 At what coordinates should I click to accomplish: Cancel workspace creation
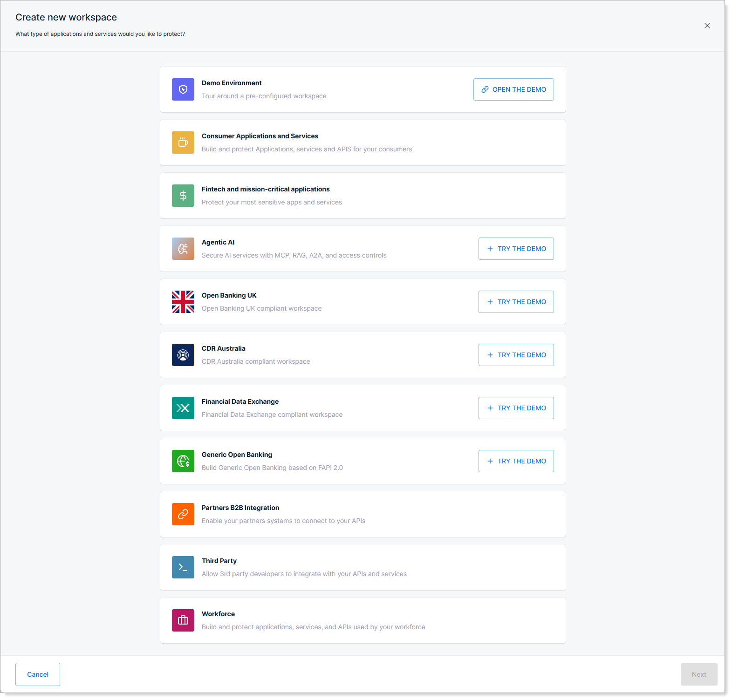pyautogui.click(x=38, y=674)
